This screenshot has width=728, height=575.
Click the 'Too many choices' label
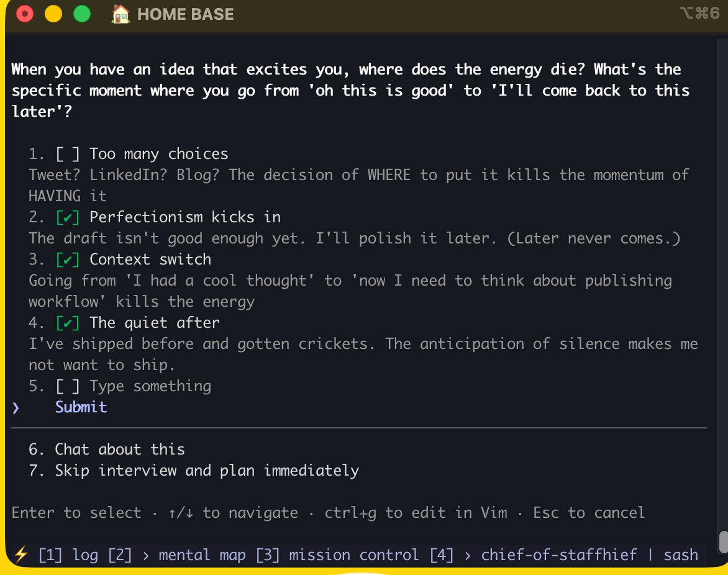point(159,154)
